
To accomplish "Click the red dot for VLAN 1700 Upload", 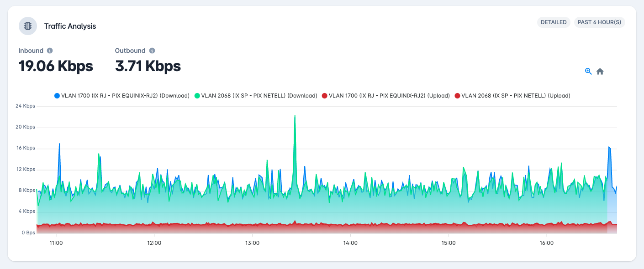I will (325, 96).
